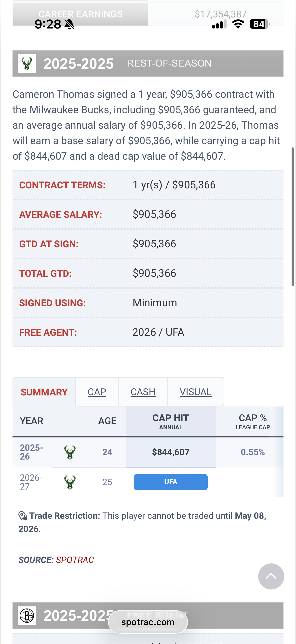Tap the Bucks logo in the 2025-26 row
This screenshot has height=644, width=296.
[x=70, y=452]
